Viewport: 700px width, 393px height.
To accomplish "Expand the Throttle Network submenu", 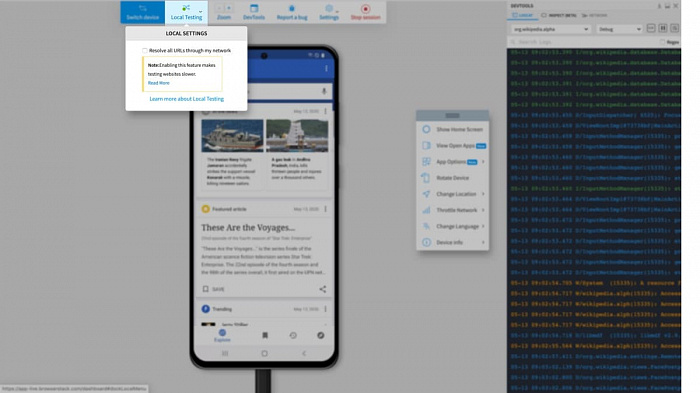I will 453,210.
